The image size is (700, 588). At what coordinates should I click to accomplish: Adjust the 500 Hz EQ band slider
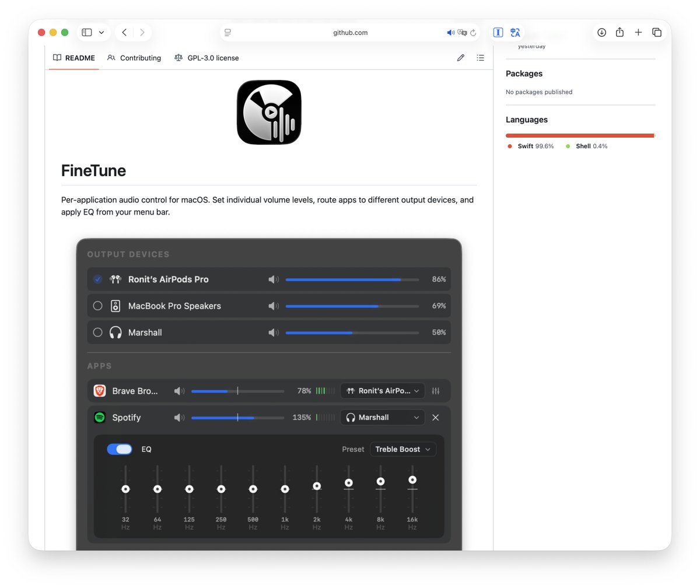253,489
